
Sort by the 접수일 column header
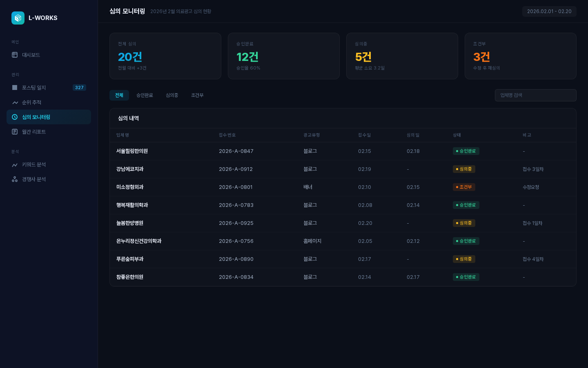click(x=364, y=135)
